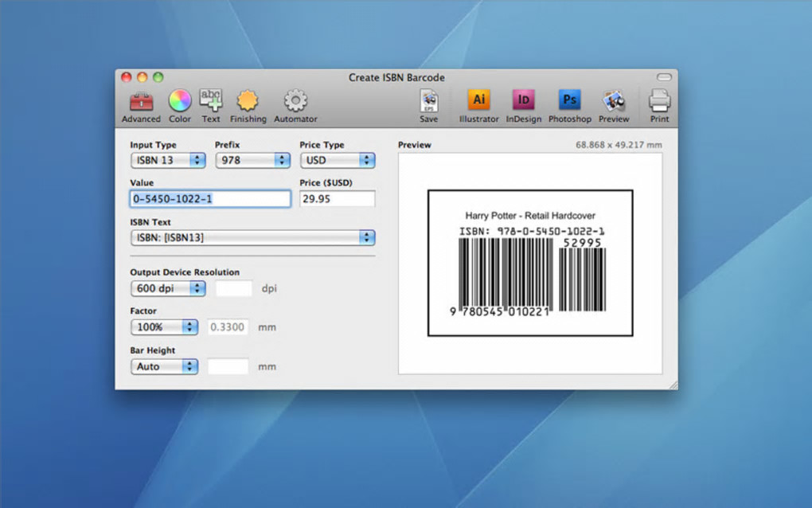Send barcode to Photoshop

(x=569, y=101)
